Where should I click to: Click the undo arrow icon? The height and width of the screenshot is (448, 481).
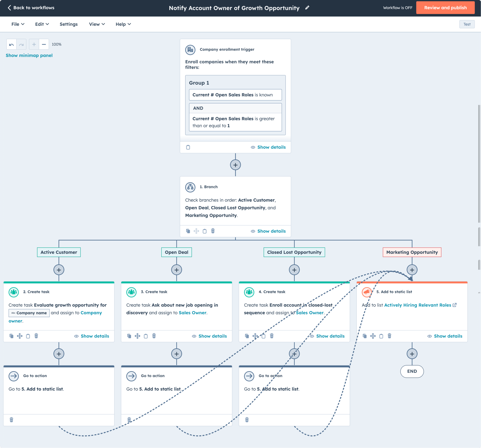point(11,45)
